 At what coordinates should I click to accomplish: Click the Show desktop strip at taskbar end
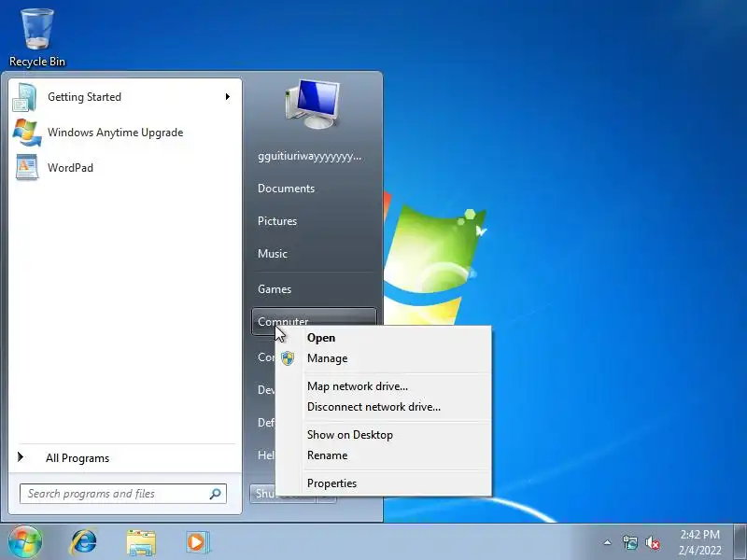pos(740,542)
